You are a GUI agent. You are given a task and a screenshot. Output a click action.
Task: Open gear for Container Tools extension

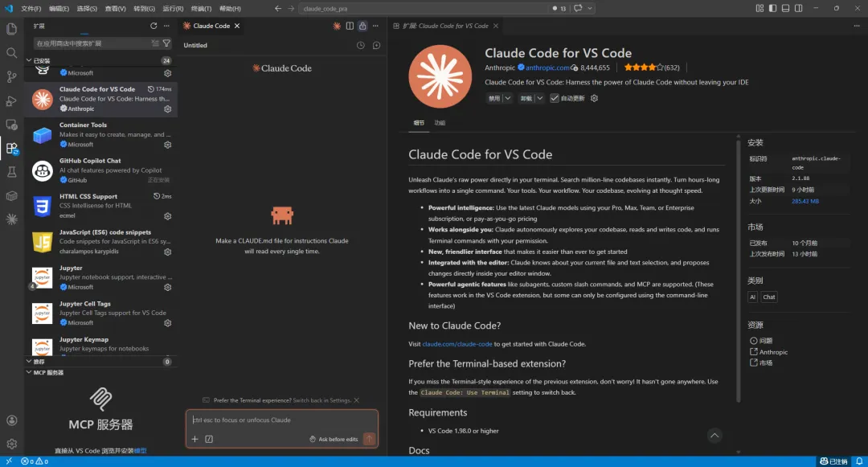coord(168,145)
